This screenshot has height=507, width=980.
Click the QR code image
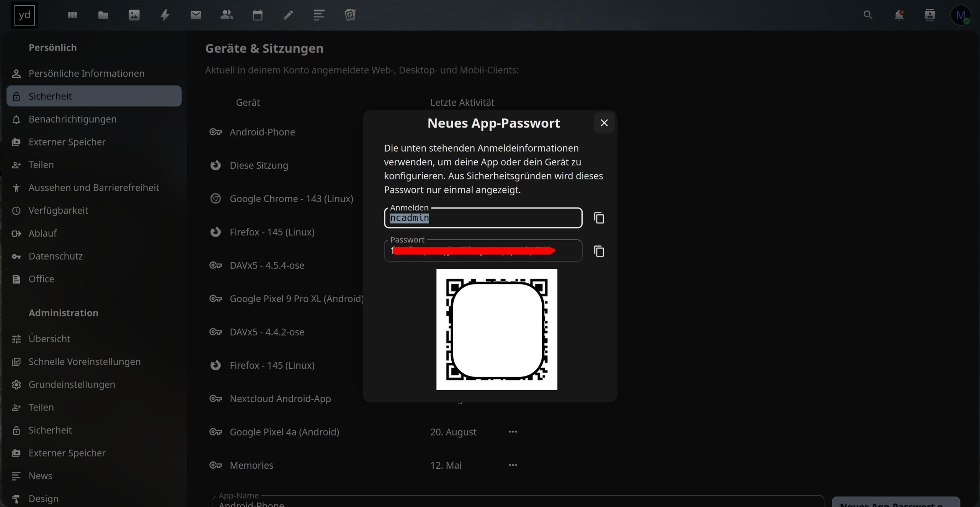pos(497,329)
